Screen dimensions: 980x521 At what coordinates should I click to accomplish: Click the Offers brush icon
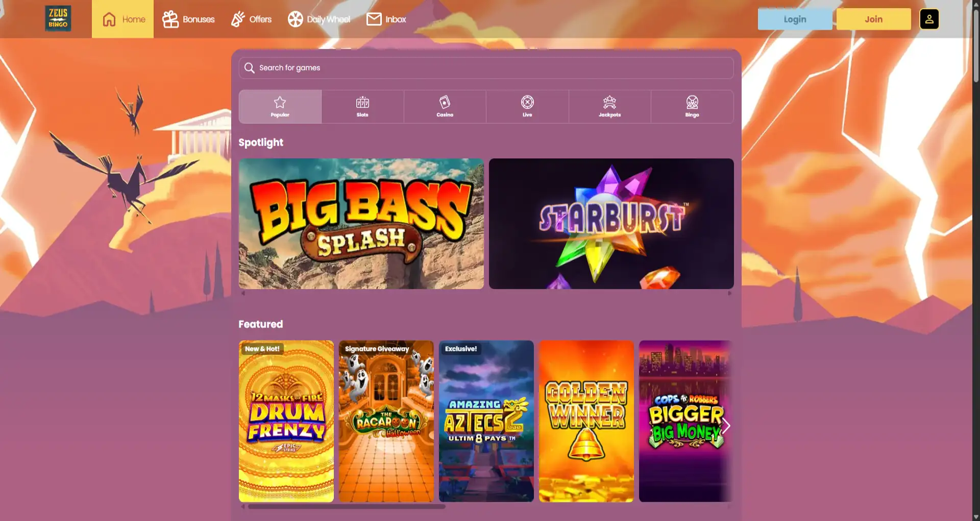coord(238,19)
